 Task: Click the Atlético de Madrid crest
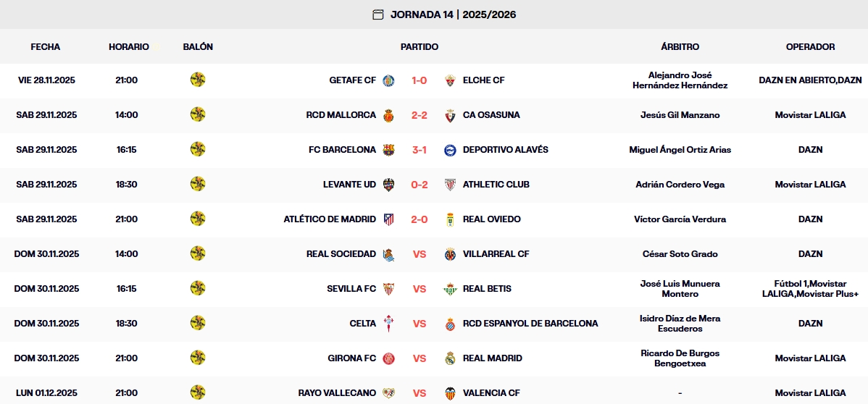(389, 219)
